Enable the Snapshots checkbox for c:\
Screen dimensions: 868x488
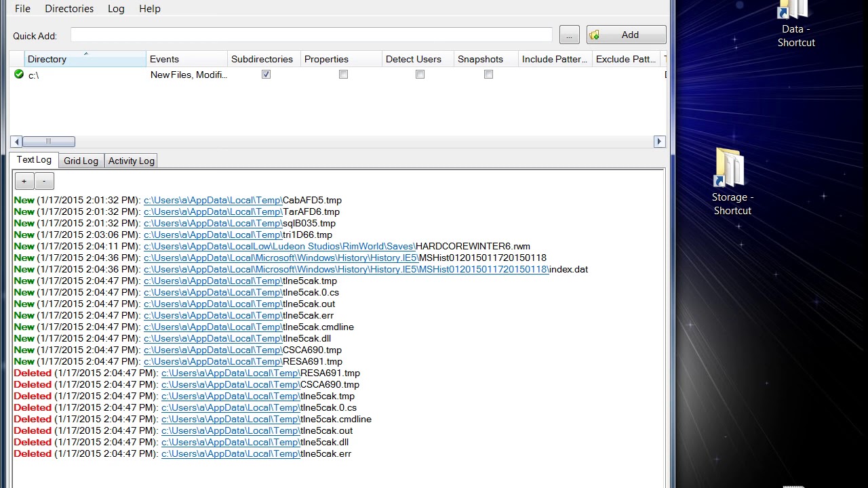[488, 75]
